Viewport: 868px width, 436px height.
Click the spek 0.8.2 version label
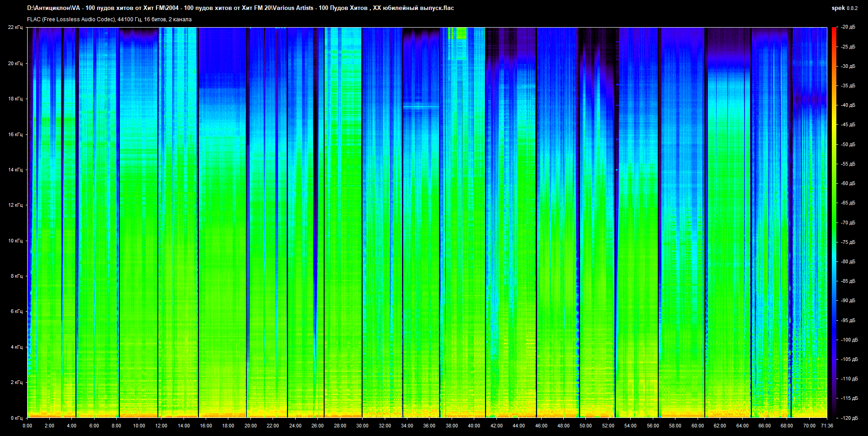click(x=844, y=8)
